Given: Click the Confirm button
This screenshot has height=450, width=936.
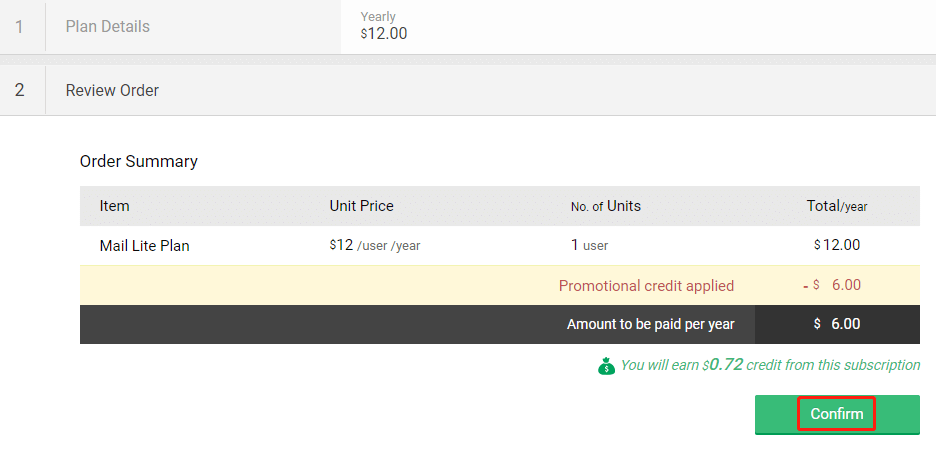Looking at the screenshot, I should [x=837, y=414].
